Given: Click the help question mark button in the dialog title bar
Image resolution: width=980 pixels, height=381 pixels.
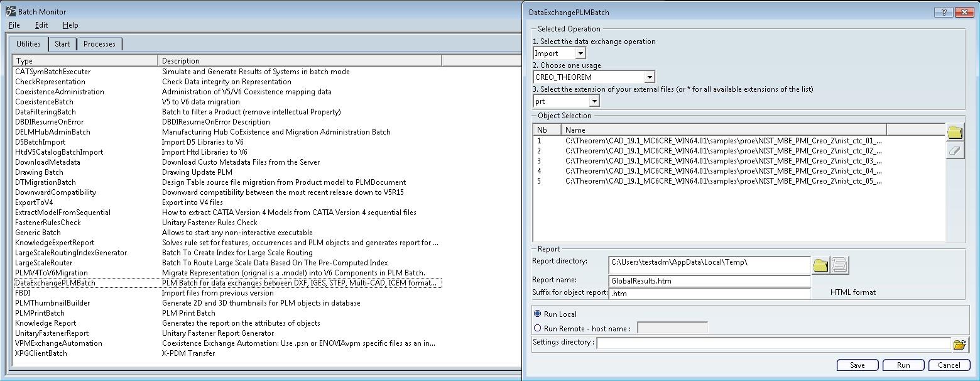Looking at the screenshot, I should tap(942, 12).
